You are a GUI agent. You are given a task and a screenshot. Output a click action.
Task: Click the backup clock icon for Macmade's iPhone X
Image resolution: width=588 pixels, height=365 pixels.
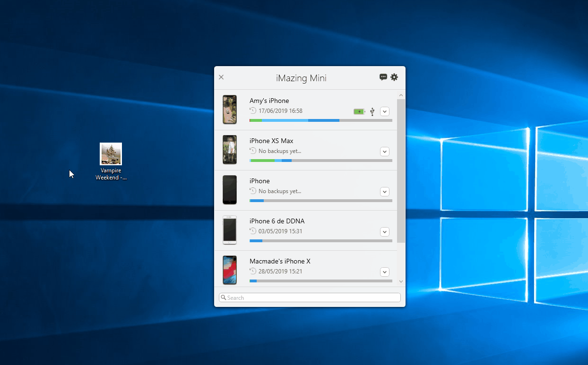tap(252, 271)
